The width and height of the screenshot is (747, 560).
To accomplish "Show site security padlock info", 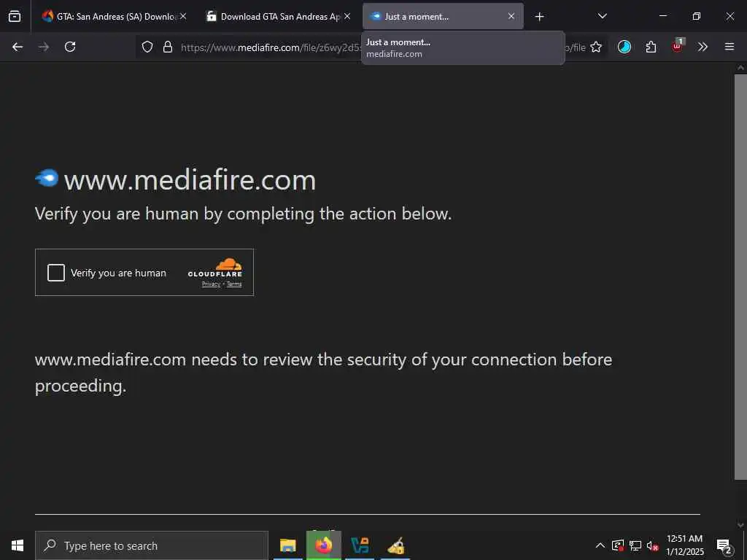I will [167, 47].
